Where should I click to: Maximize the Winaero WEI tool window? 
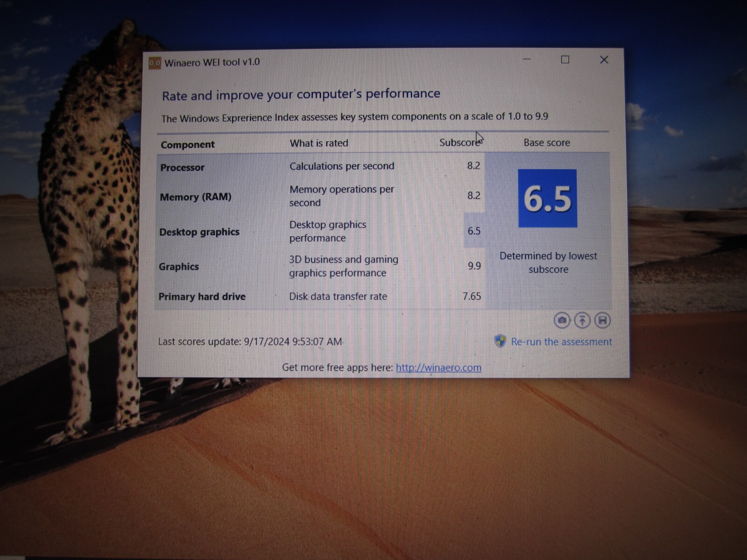point(565,60)
